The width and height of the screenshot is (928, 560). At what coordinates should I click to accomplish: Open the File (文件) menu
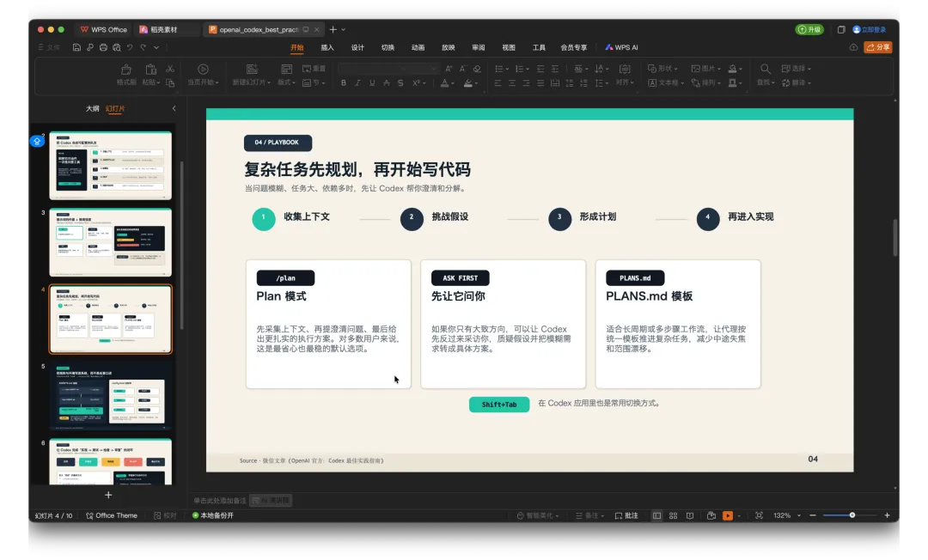[50, 47]
